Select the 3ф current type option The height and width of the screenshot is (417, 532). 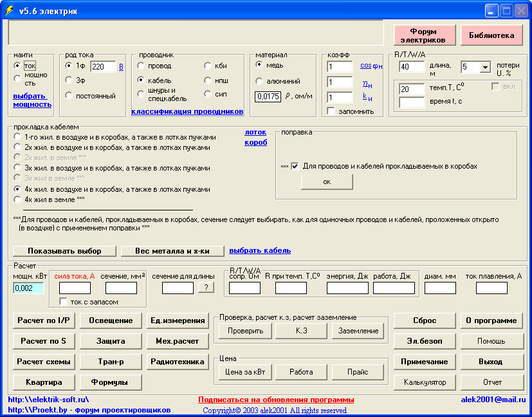point(69,80)
